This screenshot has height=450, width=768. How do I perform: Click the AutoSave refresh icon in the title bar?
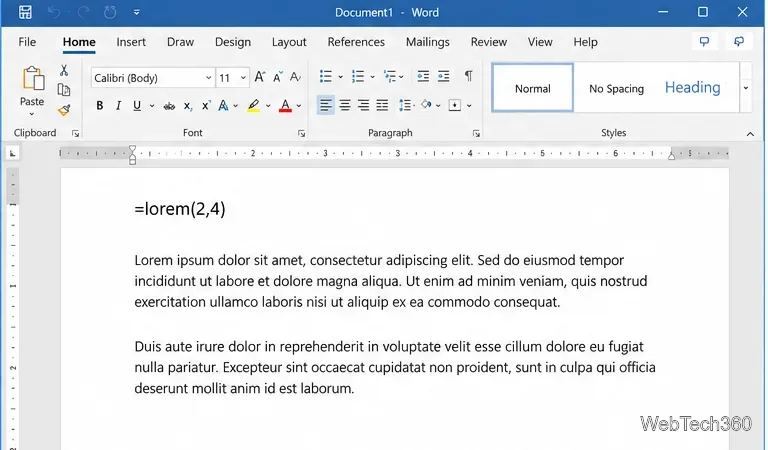pos(110,12)
